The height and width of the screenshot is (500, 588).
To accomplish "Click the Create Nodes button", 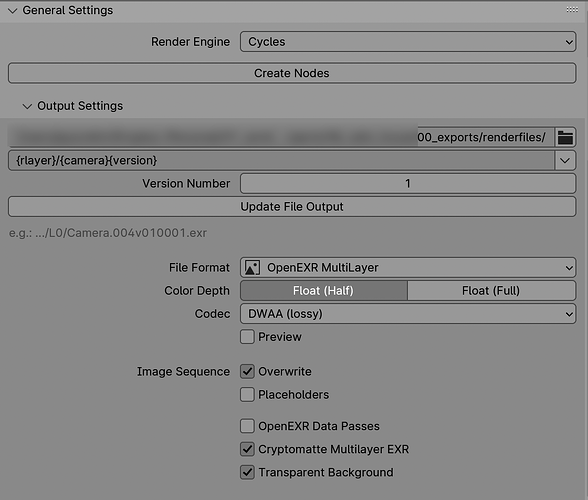I will pyautogui.click(x=292, y=73).
